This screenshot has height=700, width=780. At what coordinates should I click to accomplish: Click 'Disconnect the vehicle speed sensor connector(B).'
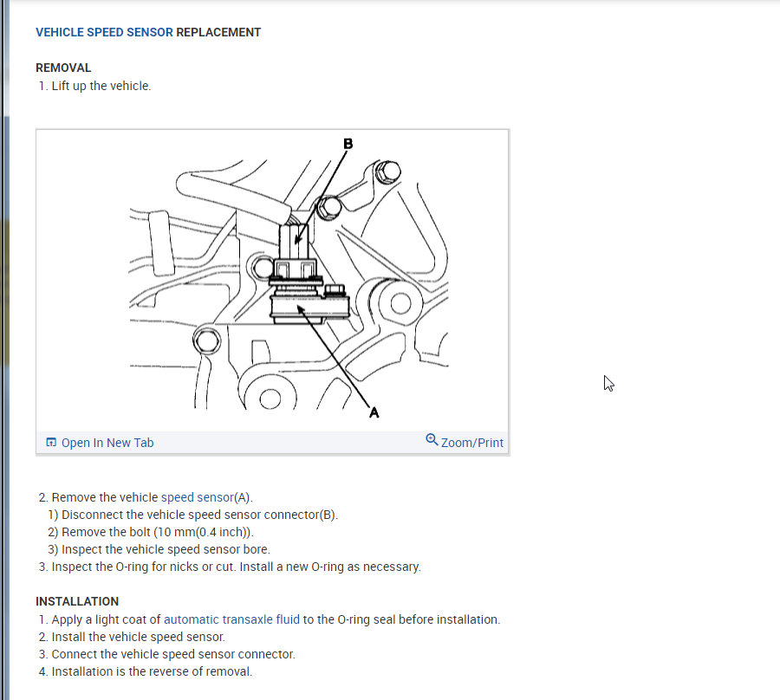(199, 515)
